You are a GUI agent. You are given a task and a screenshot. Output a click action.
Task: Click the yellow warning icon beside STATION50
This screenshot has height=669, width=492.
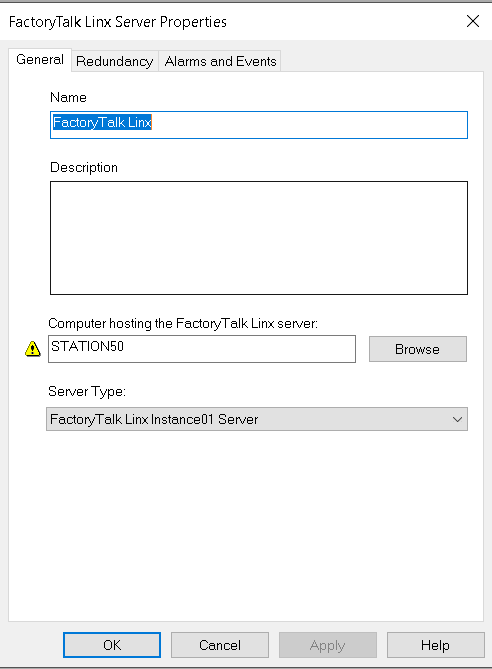33,349
